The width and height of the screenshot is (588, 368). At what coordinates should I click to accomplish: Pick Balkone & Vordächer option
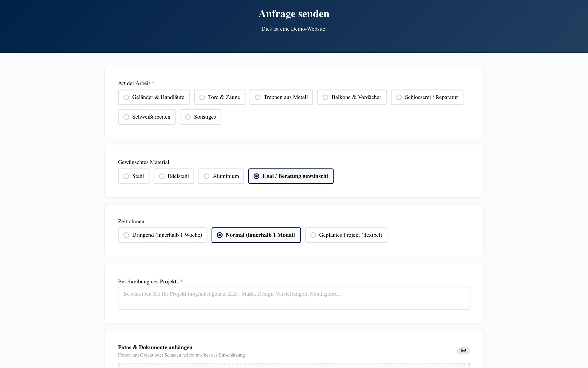pyautogui.click(x=352, y=97)
